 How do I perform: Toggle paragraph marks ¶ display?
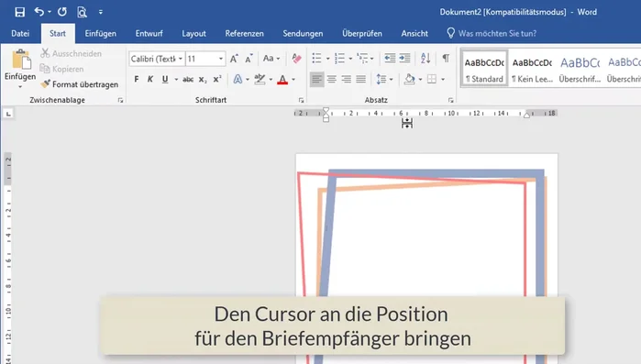coord(446,59)
